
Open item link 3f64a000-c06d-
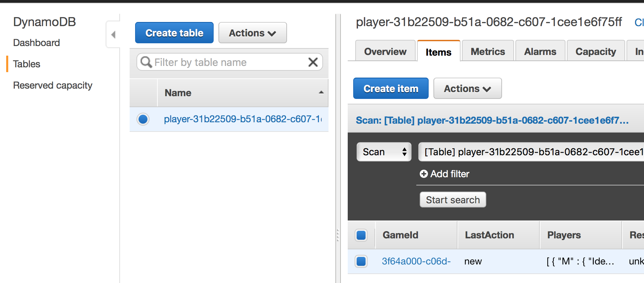pyautogui.click(x=416, y=261)
